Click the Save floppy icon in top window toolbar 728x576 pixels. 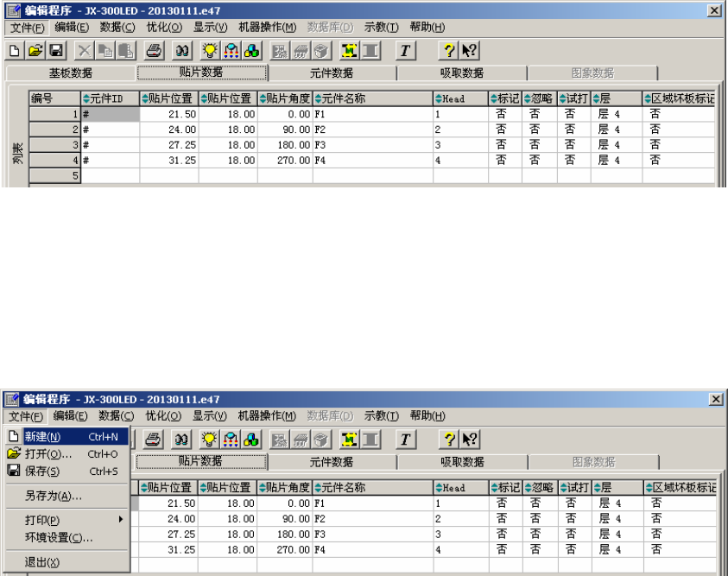click(56, 51)
